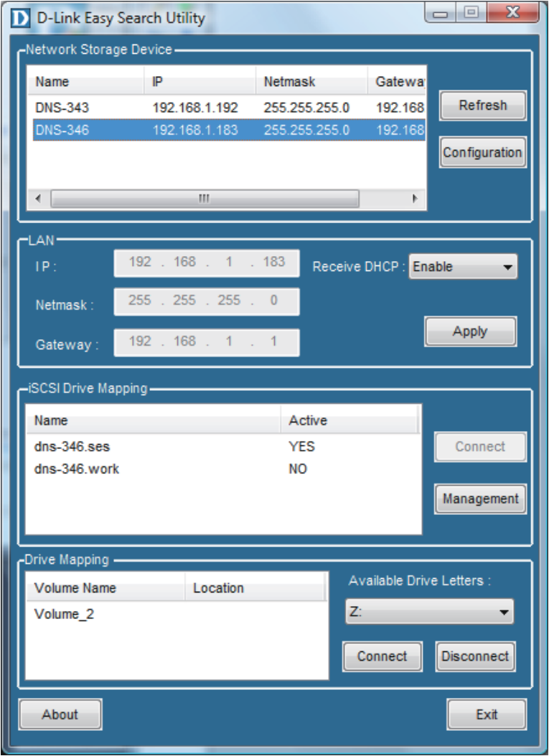Close the D-Link Easy Search Utility window

pos(513,12)
